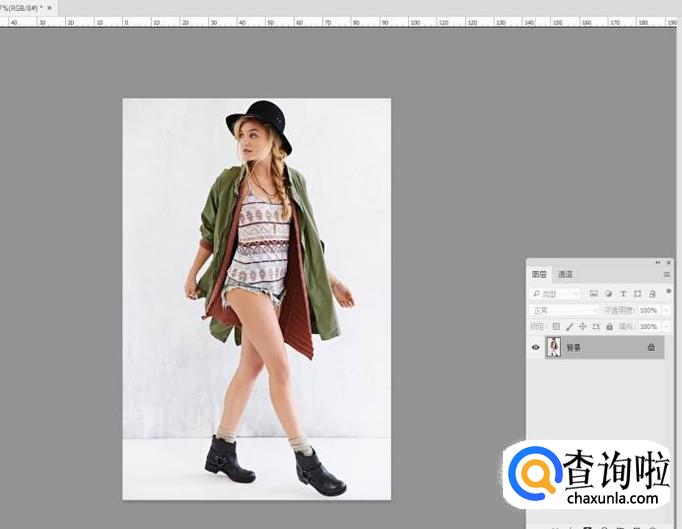Screen dimensions: 682x529
Task: Expand the opacity slider arrow
Action: coord(666,310)
